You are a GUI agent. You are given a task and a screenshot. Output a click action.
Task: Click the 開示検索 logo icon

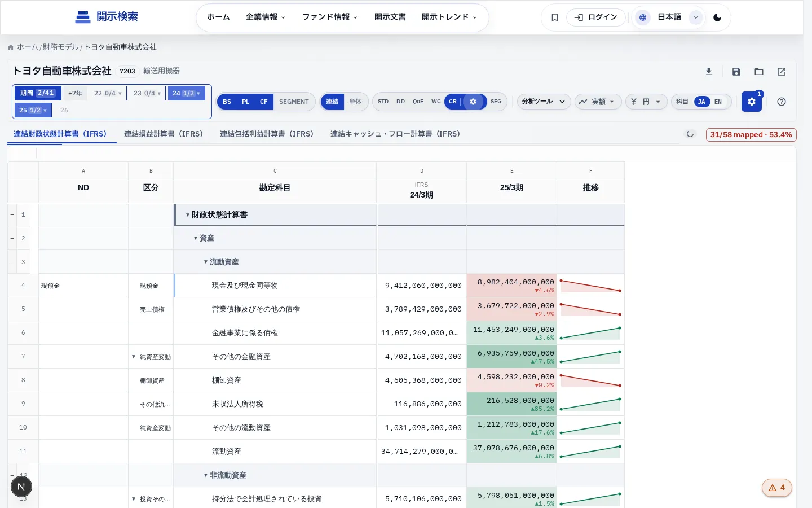tap(83, 17)
